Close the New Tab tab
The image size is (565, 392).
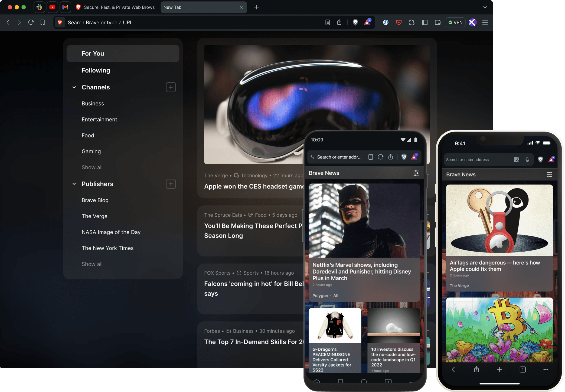(241, 7)
